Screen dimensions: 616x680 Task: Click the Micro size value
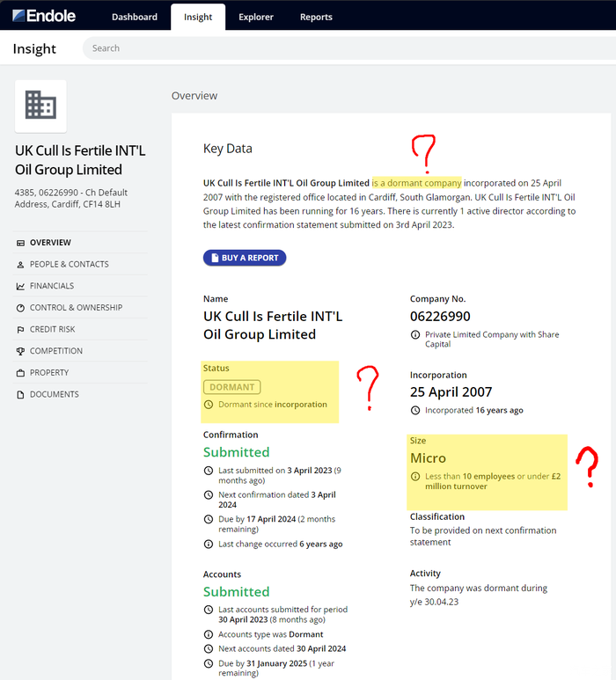(429, 458)
